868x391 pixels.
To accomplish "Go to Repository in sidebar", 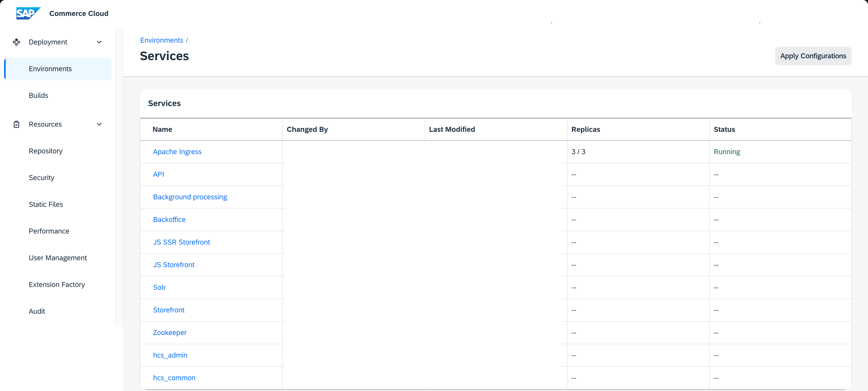I will (45, 151).
